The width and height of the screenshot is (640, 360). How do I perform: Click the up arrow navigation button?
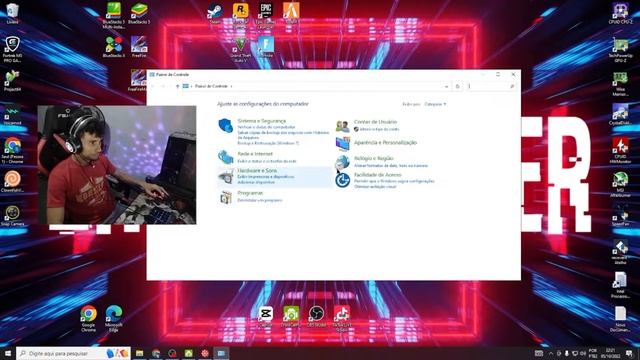[x=177, y=87]
